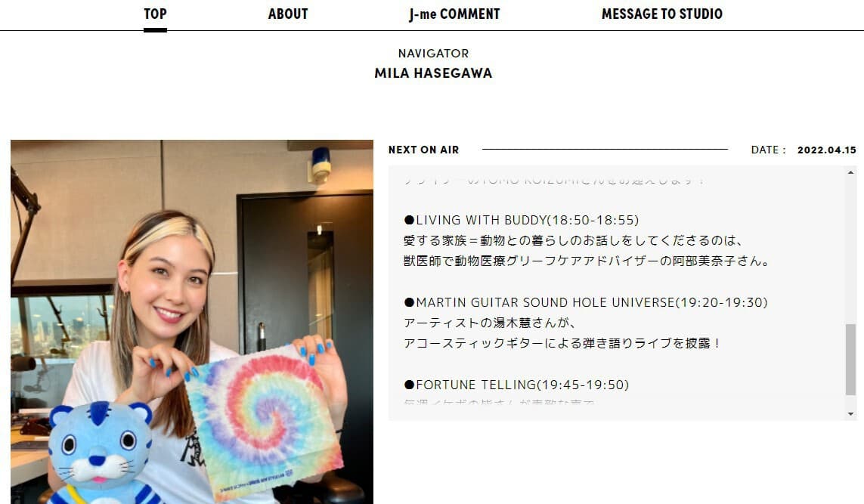The height and width of the screenshot is (504, 864).
Task: Click the NEXT ON AIR heading
Action: coord(423,150)
